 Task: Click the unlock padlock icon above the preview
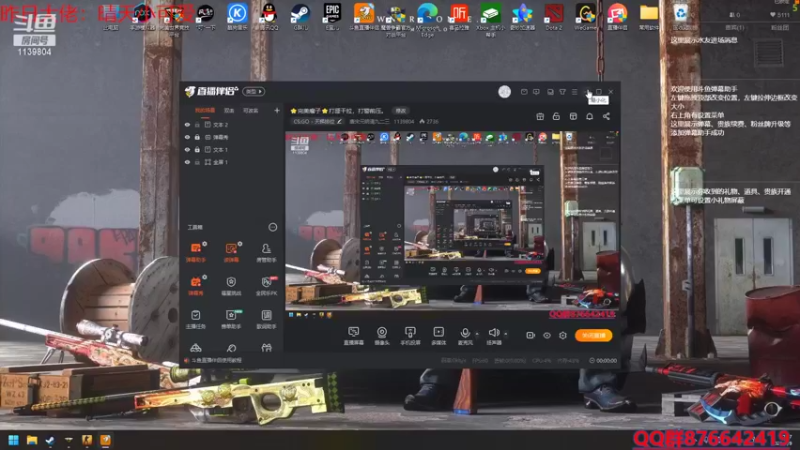pos(556,116)
